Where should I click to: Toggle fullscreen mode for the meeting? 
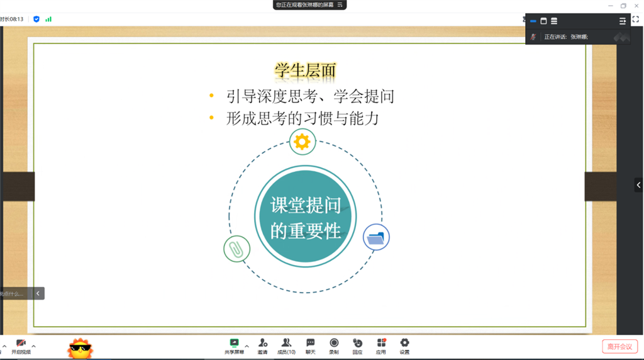(x=635, y=20)
